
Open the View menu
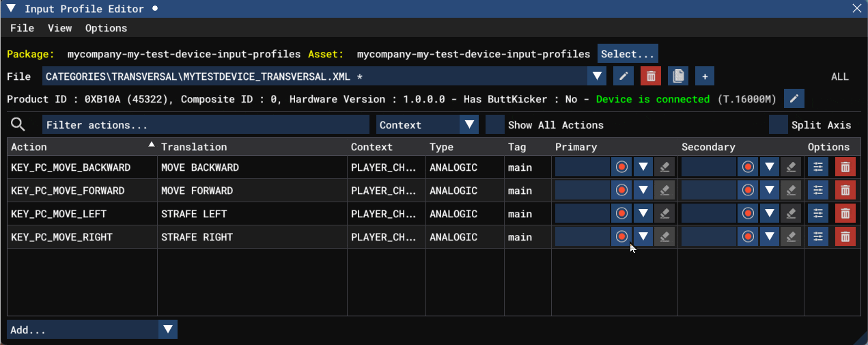pyautogui.click(x=59, y=28)
